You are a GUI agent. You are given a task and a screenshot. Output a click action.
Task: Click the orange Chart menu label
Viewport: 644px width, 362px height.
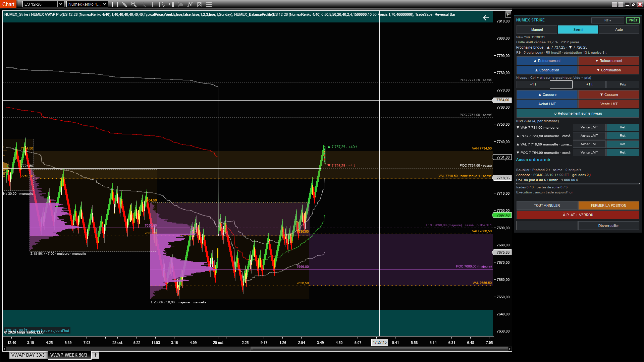(x=8, y=4)
